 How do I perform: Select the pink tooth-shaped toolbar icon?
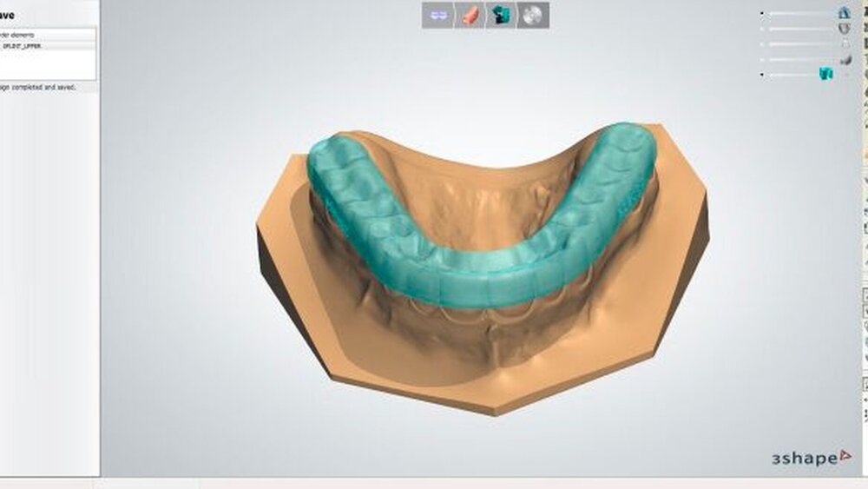[x=470, y=16]
